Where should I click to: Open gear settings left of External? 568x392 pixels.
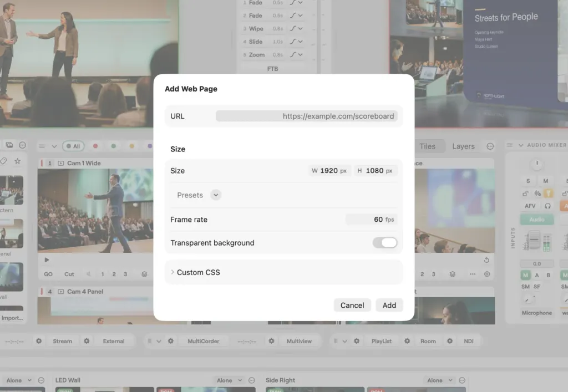[x=87, y=341]
